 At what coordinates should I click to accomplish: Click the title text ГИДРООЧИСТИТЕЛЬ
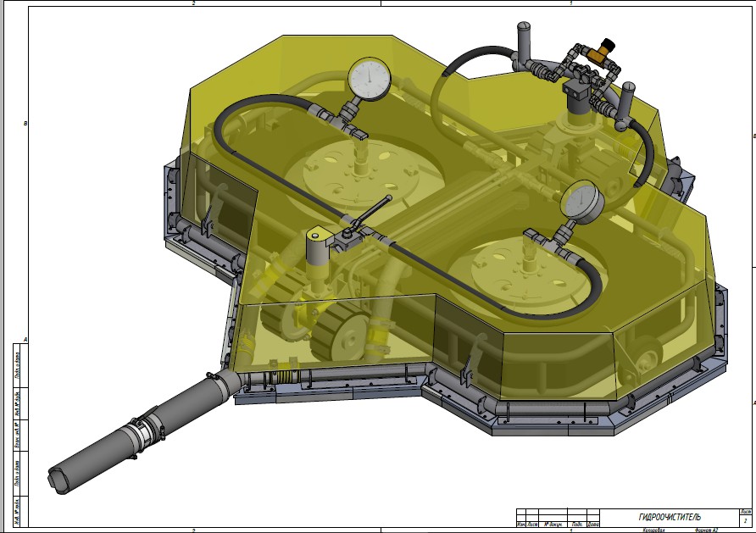[x=670, y=517]
